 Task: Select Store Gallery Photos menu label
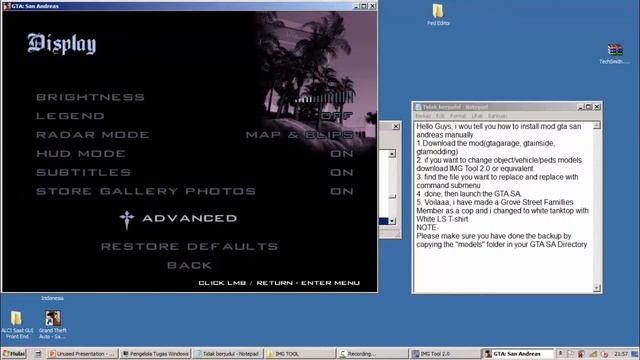tap(146, 191)
